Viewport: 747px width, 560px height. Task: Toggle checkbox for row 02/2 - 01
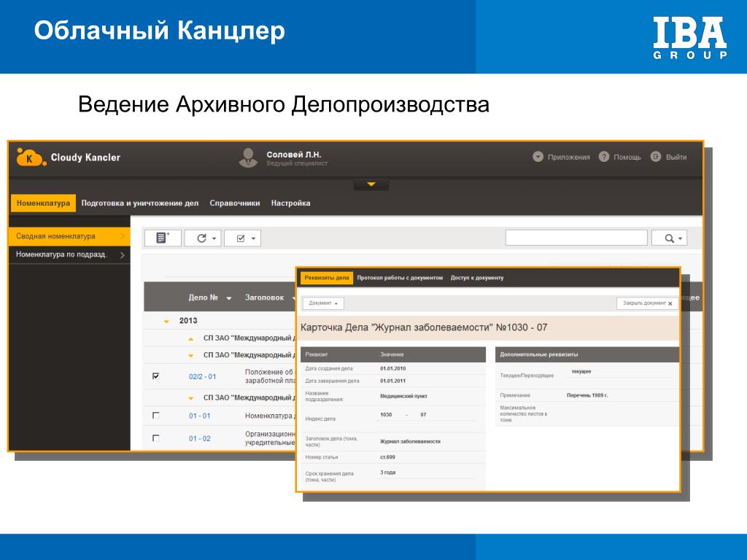point(156,376)
